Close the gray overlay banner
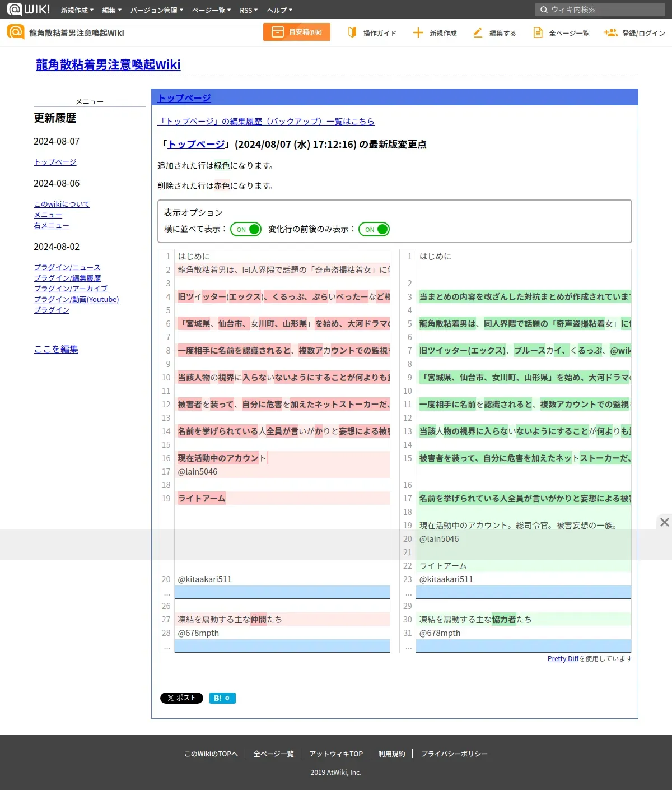 click(664, 522)
